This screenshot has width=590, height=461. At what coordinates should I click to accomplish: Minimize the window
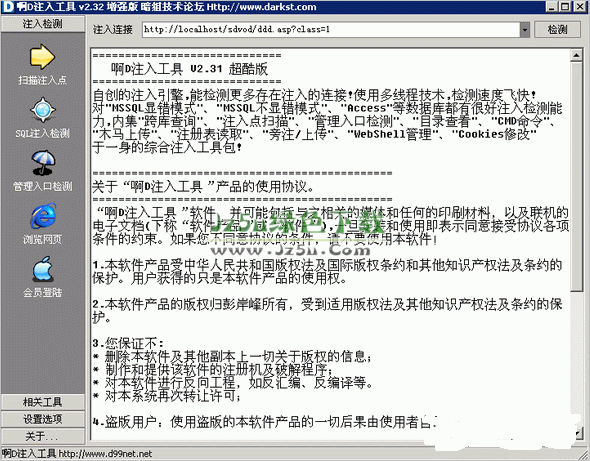click(x=552, y=7)
